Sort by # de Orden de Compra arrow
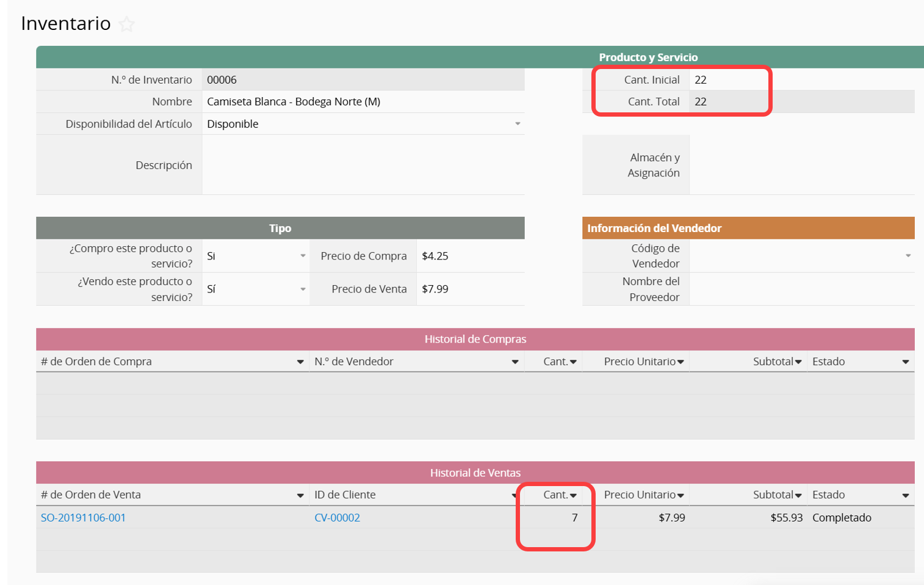924x585 pixels. (300, 362)
